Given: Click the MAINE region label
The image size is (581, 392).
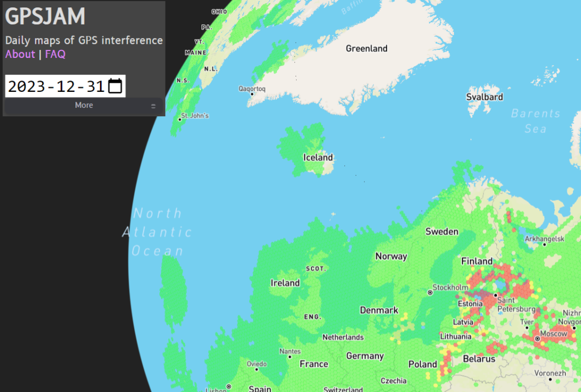Looking at the screenshot, I should tap(196, 53).
